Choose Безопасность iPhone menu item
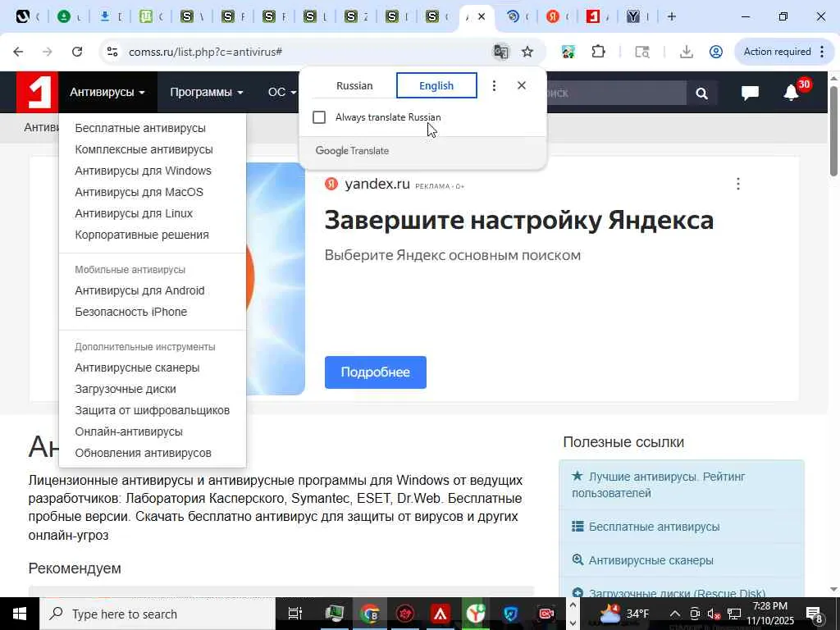This screenshot has width=840, height=630. 131,312
